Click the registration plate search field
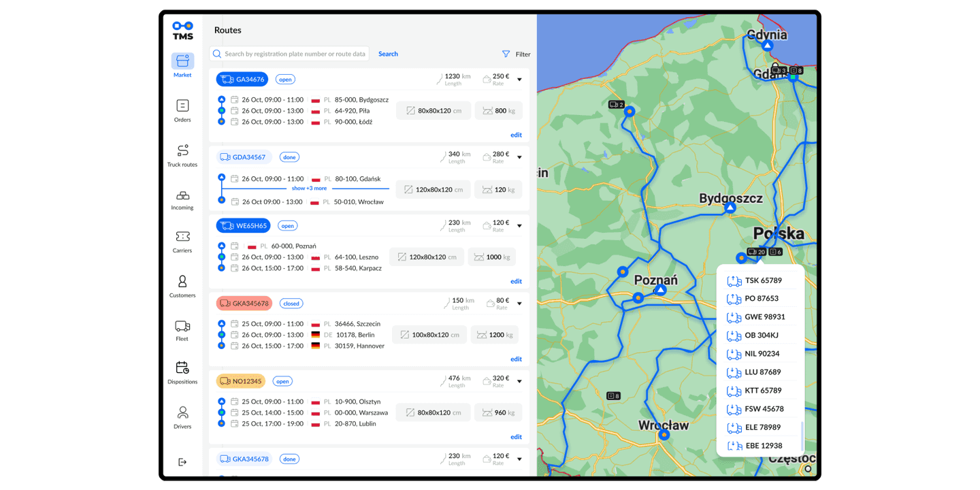980x490 pixels. (x=289, y=54)
